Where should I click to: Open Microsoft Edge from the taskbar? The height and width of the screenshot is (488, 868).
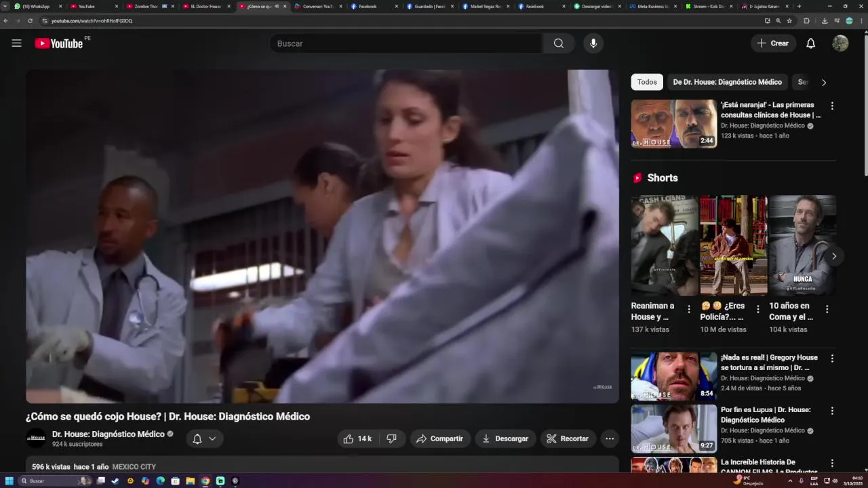[160, 481]
